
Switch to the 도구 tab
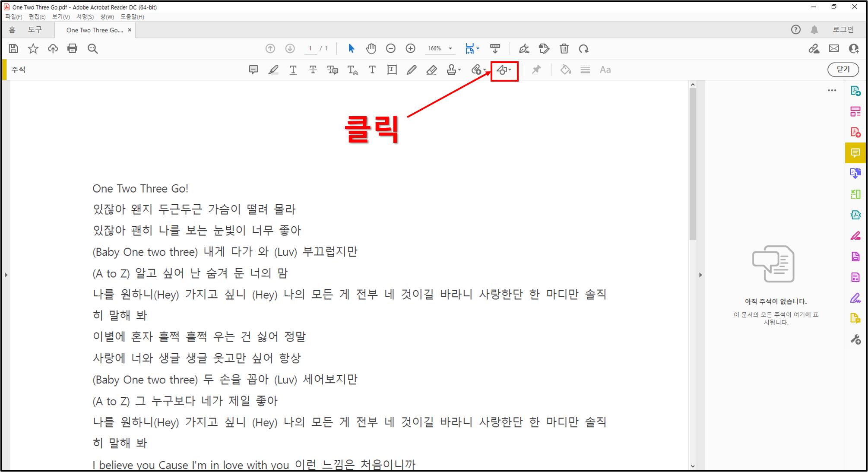click(35, 30)
